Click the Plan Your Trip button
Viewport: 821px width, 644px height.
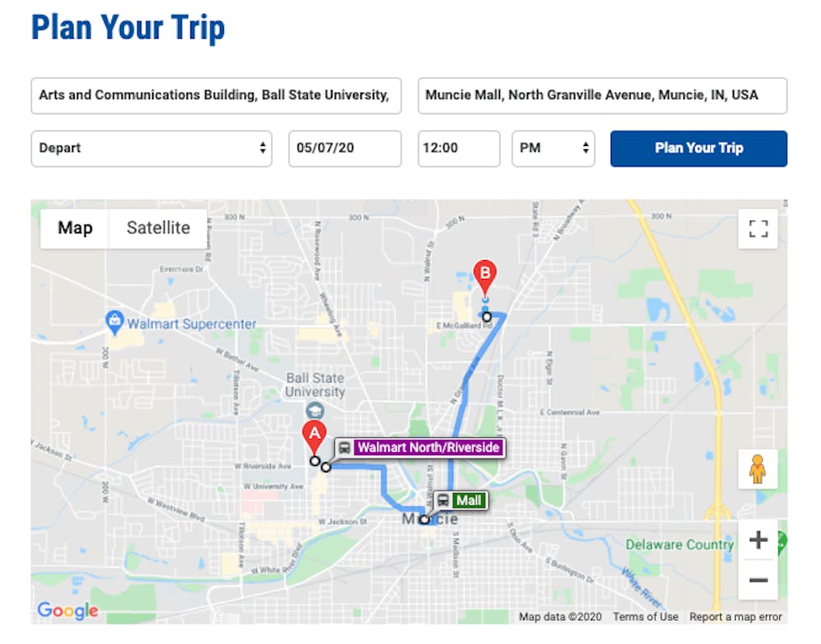point(699,148)
